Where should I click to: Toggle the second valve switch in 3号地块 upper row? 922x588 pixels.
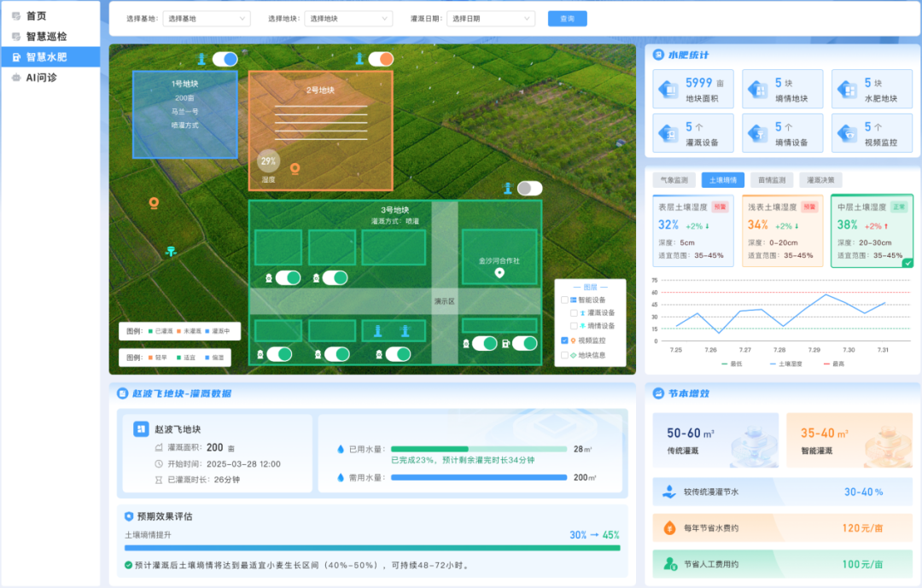tap(336, 277)
